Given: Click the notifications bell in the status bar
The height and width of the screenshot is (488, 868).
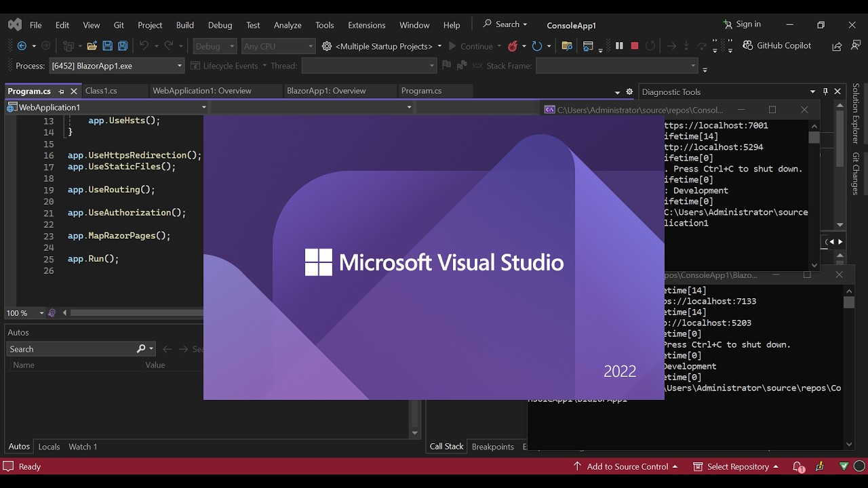Looking at the screenshot, I should (x=800, y=466).
